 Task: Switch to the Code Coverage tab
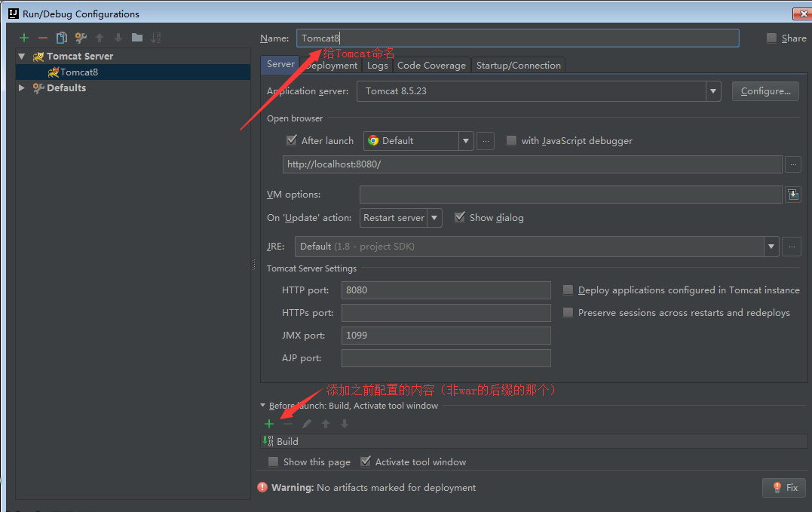tap(431, 66)
